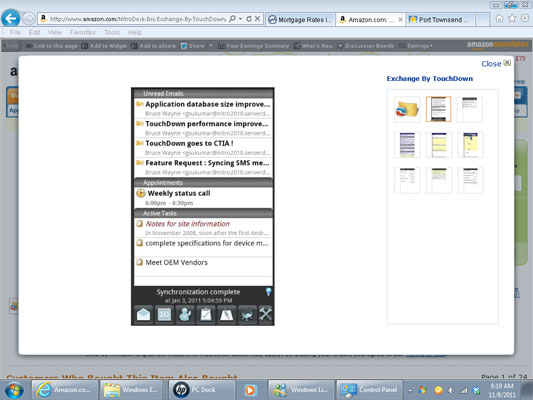Viewport: 533px width, 400px height.
Task: Click the Windows Start button
Action: coord(14,390)
